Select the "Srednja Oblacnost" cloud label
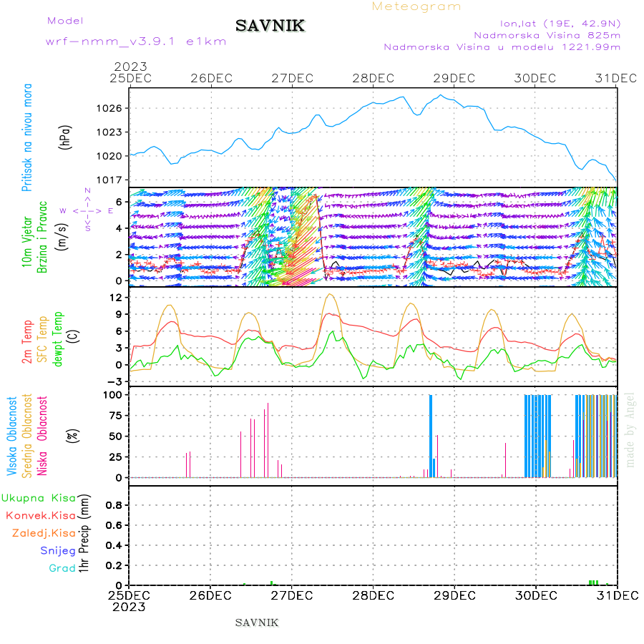The image size is (644, 644). point(27,436)
